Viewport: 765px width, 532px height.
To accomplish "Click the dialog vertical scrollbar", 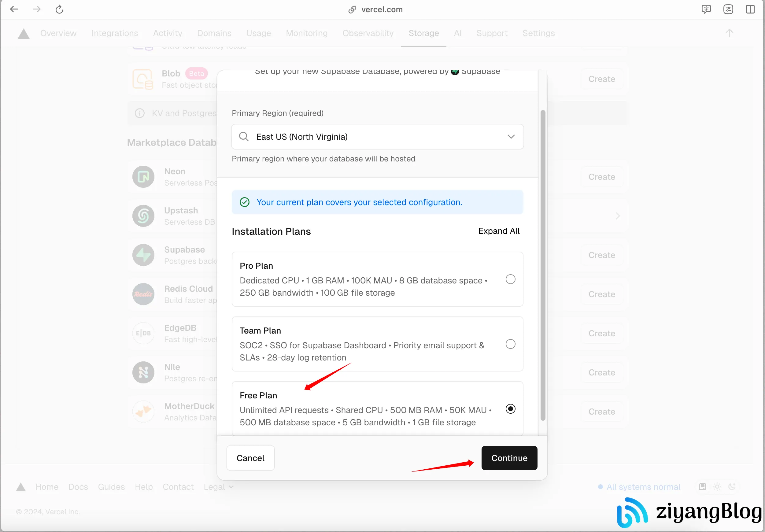I will pos(543,265).
